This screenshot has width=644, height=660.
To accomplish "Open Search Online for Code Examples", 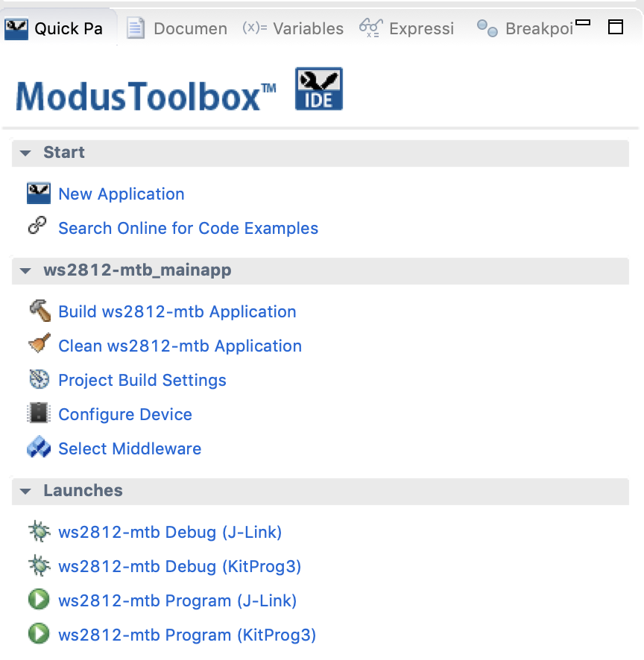I will (189, 228).
